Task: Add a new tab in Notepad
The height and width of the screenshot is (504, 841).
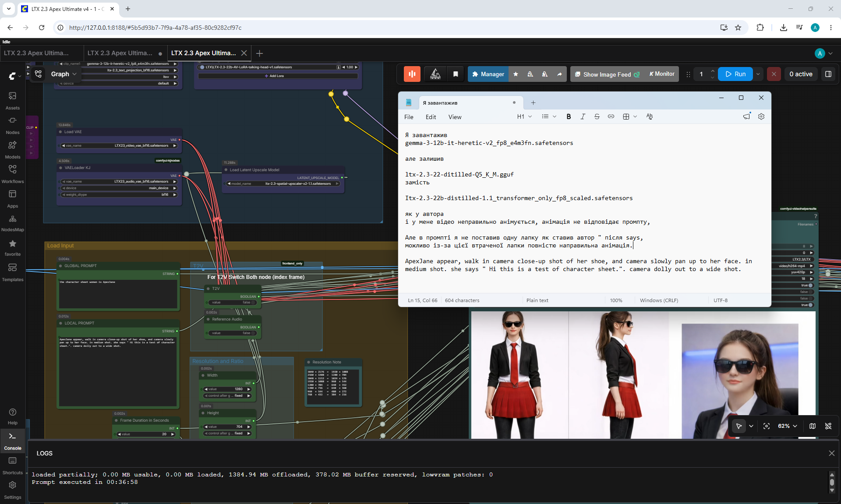Action: pyautogui.click(x=533, y=103)
